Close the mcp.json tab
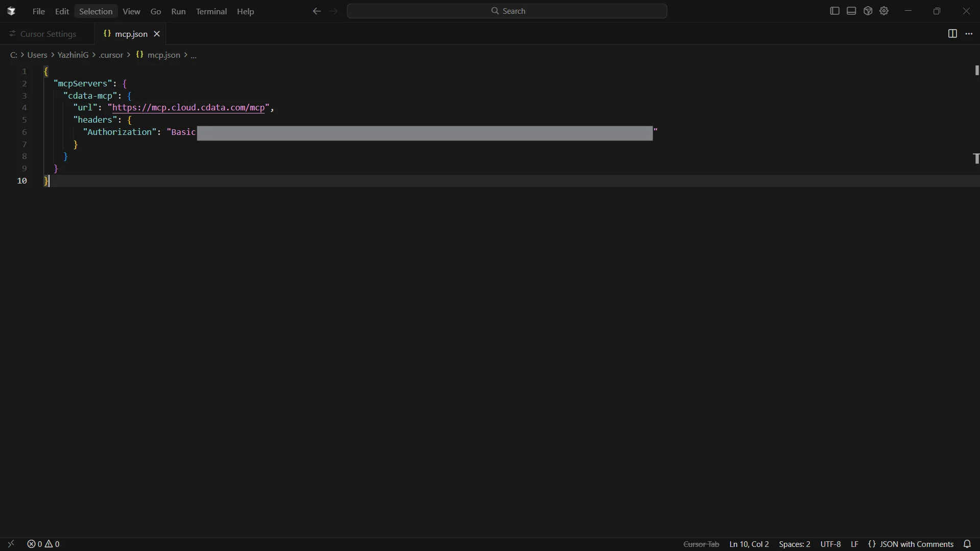 pyautogui.click(x=157, y=34)
